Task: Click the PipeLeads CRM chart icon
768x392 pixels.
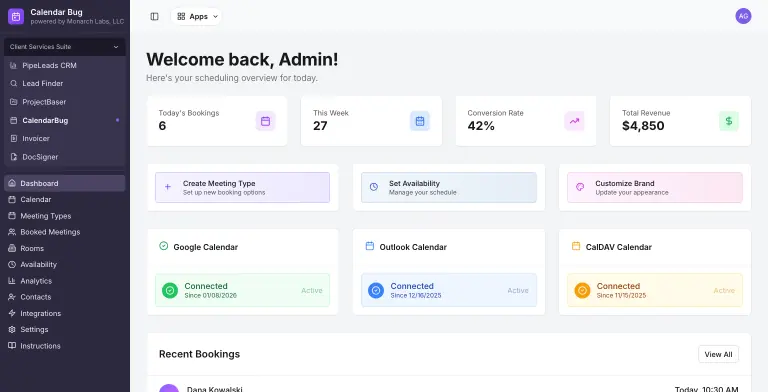Action: 14,65
